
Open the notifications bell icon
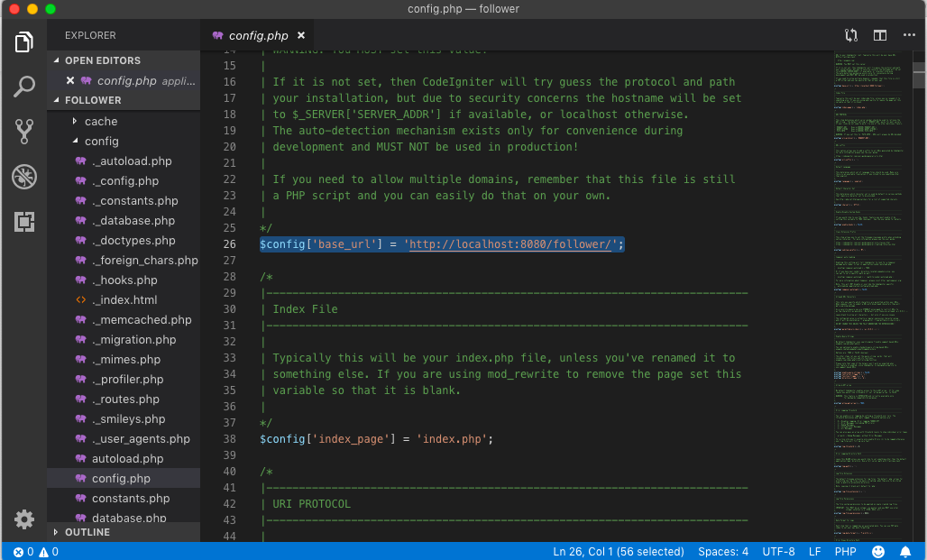pyautogui.click(x=905, y=552)
